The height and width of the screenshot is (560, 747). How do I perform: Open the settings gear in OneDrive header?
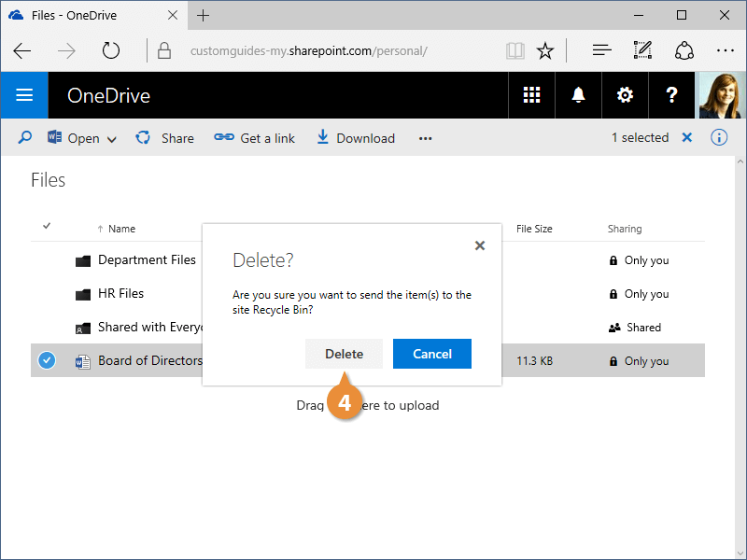[625, 95]
